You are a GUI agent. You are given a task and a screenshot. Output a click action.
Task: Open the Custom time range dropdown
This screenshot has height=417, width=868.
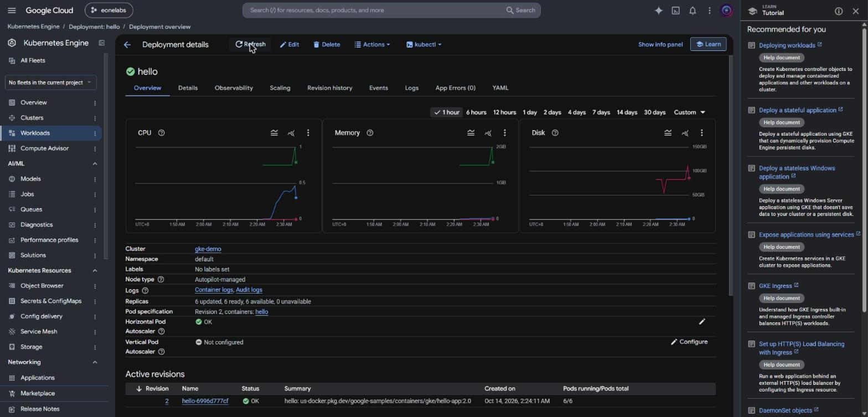pyautogui.click(x=689, y=112)
